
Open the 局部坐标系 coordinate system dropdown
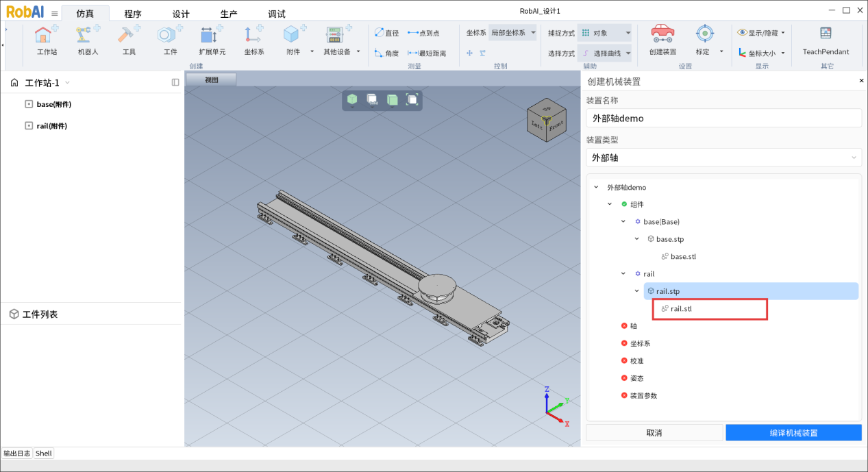(x=512, y=33)
